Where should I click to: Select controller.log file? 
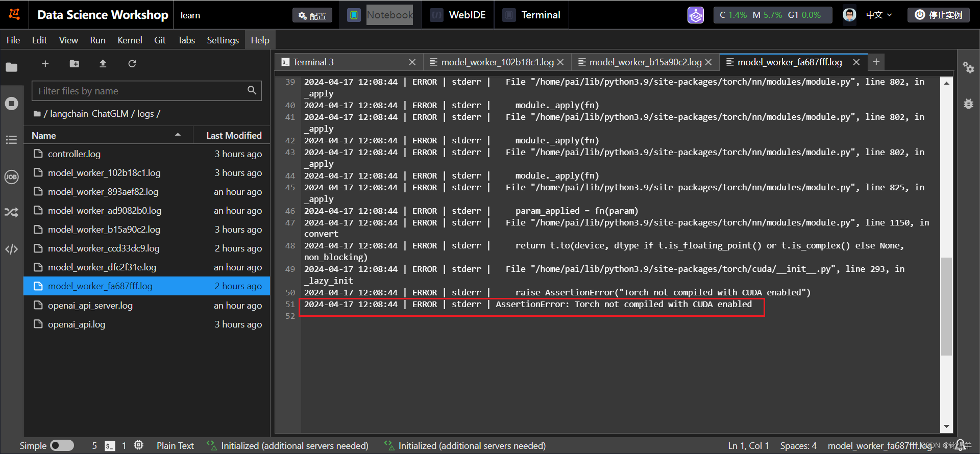coord(147,154)
